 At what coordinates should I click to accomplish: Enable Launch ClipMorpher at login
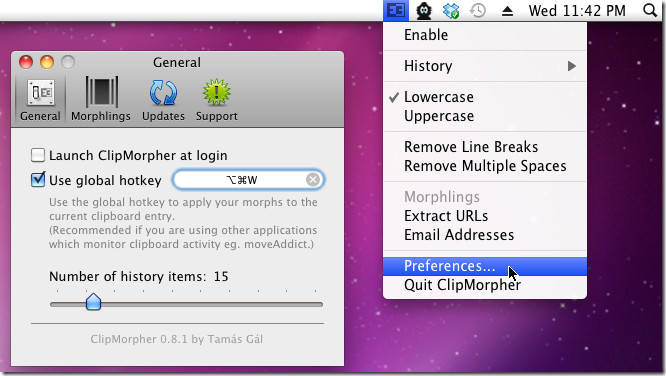(x=38, y=155)
